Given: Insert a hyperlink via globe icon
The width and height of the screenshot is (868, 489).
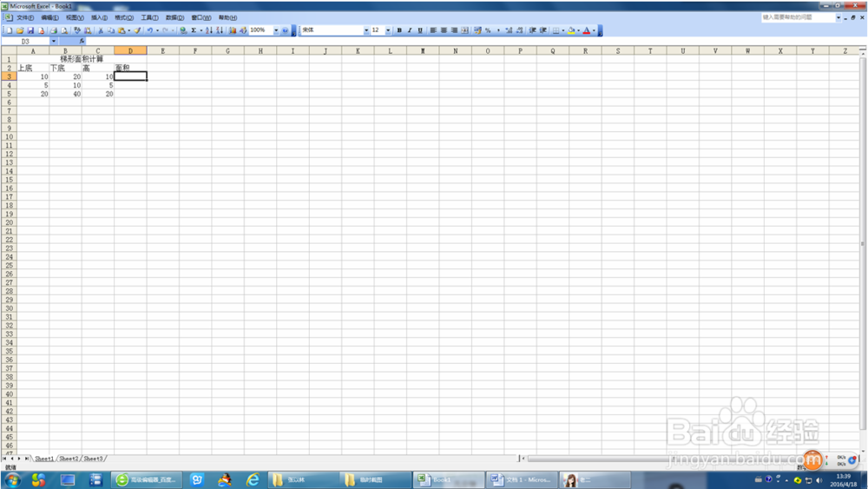Looking at the screenshot, I should (x=183, y=30).
